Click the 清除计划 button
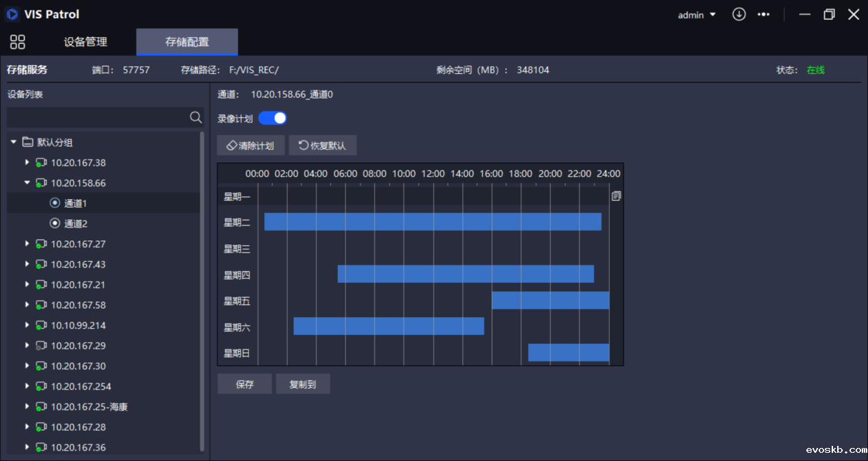 coord(251,146)
